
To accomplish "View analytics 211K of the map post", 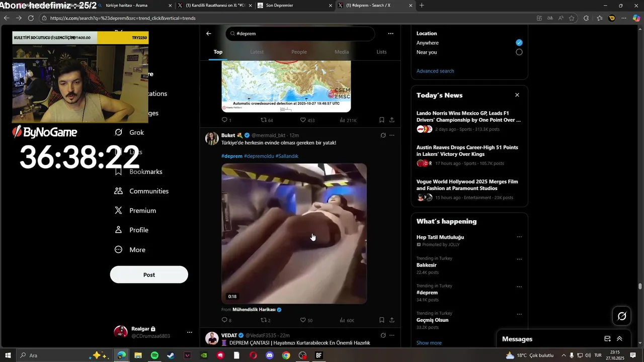I will coord(348,120).
